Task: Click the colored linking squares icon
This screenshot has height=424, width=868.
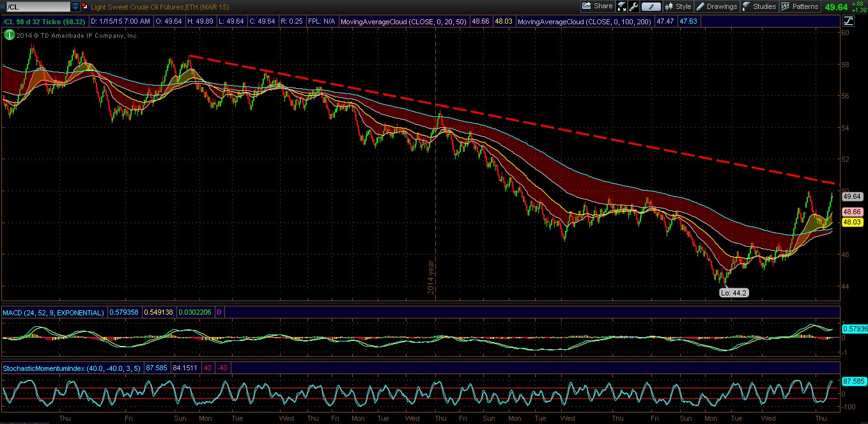Action: point(85,6)
